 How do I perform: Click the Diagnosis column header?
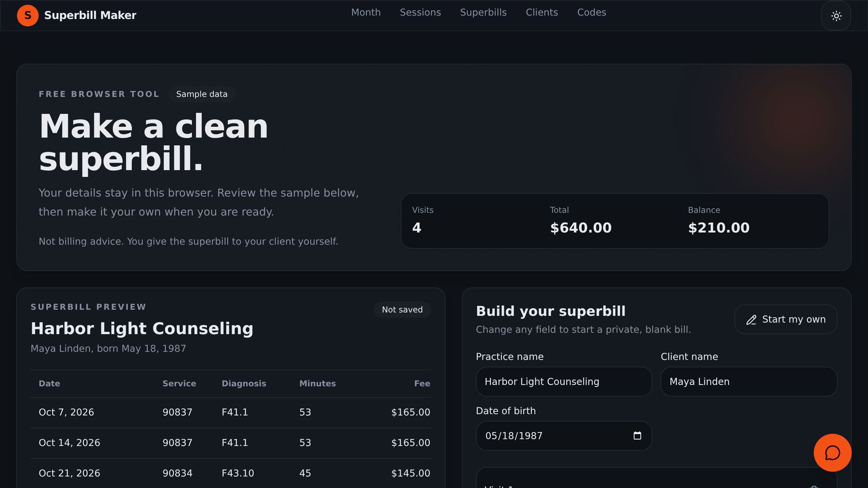(x=244, y=384)
